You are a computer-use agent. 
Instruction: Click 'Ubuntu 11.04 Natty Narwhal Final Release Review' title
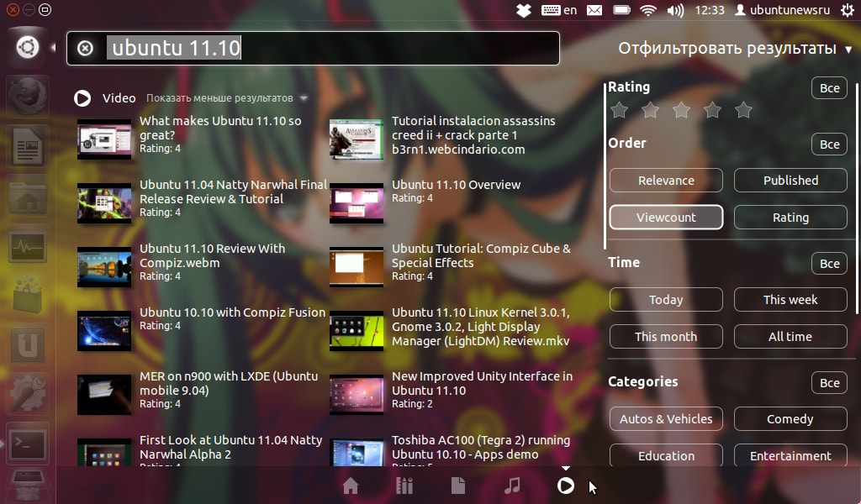pos(233,192)
